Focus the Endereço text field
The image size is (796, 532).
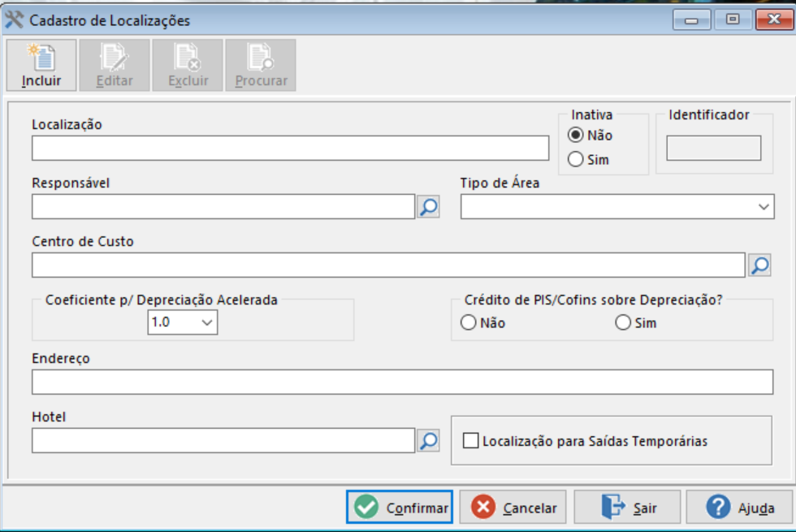click(403, 382)
